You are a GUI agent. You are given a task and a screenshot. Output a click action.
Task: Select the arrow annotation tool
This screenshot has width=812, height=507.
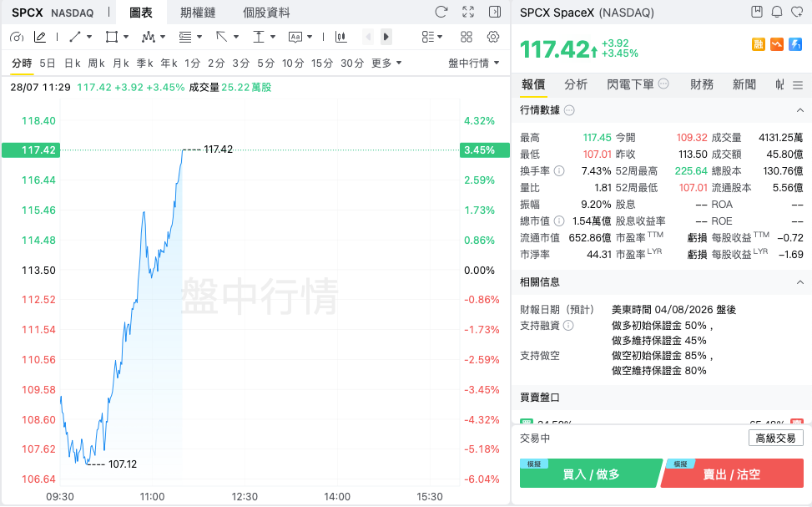[222, 37]
